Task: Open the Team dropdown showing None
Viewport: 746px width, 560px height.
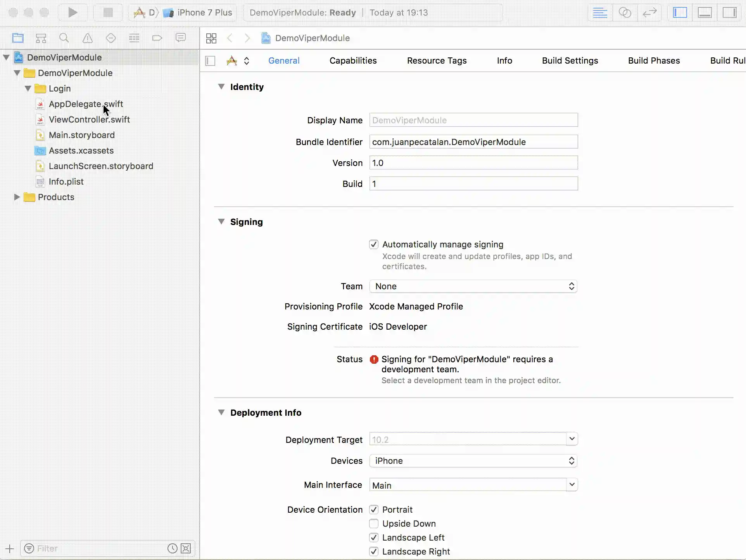Action: coord(473,286)
